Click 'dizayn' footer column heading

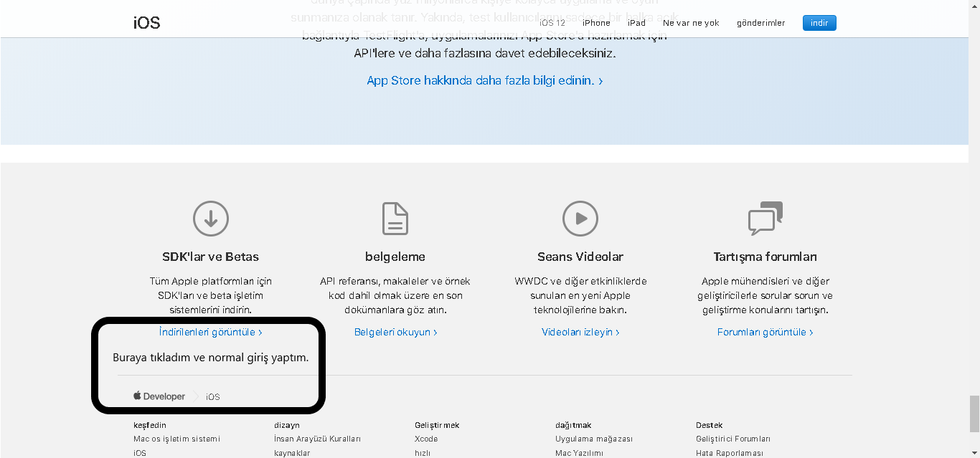click(287, 425)
